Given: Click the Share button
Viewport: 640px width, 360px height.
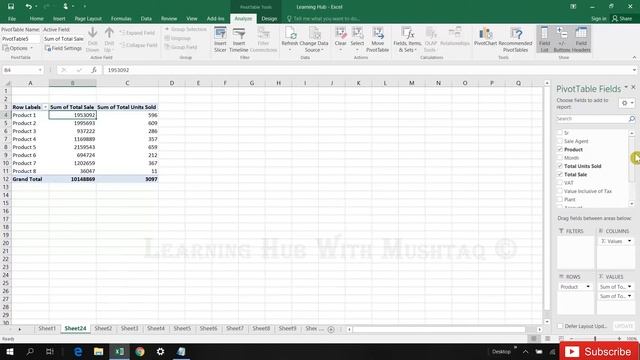Looking at the screenshot, I should click(x=622, y=18).
